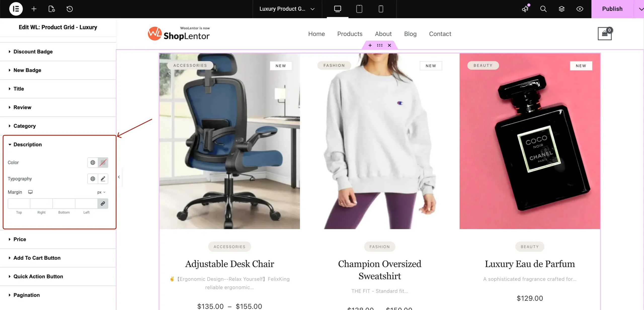Click the Publish button

point(612,9)
